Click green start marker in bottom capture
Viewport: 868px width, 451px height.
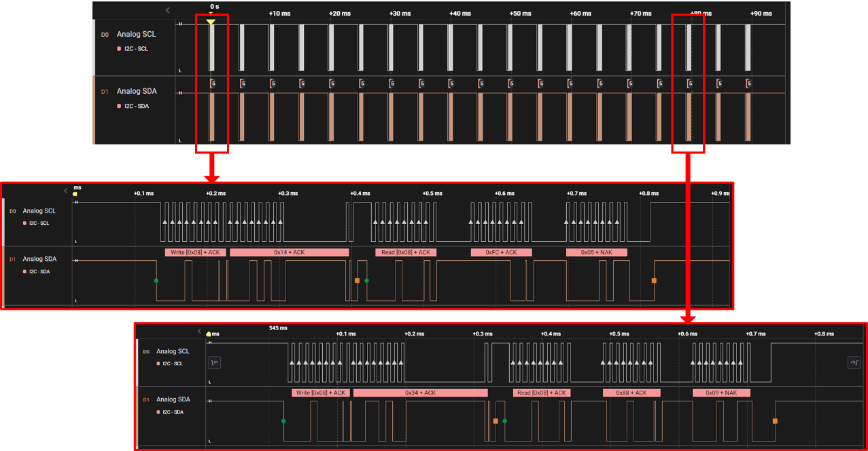283,421
